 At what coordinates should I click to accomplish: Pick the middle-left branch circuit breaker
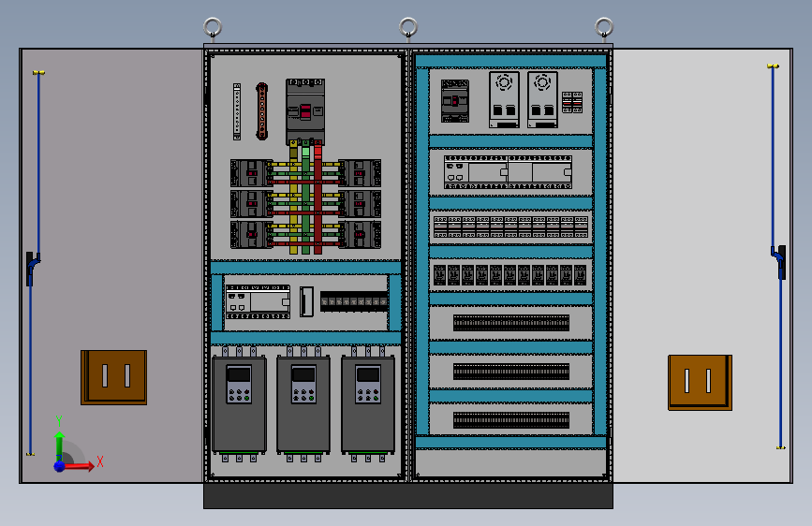click(251, 204)
